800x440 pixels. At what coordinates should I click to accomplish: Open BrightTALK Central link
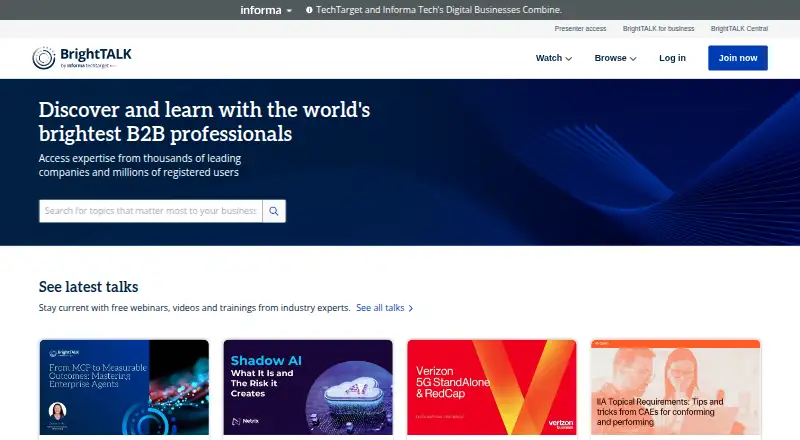click(x=739, y=29)
